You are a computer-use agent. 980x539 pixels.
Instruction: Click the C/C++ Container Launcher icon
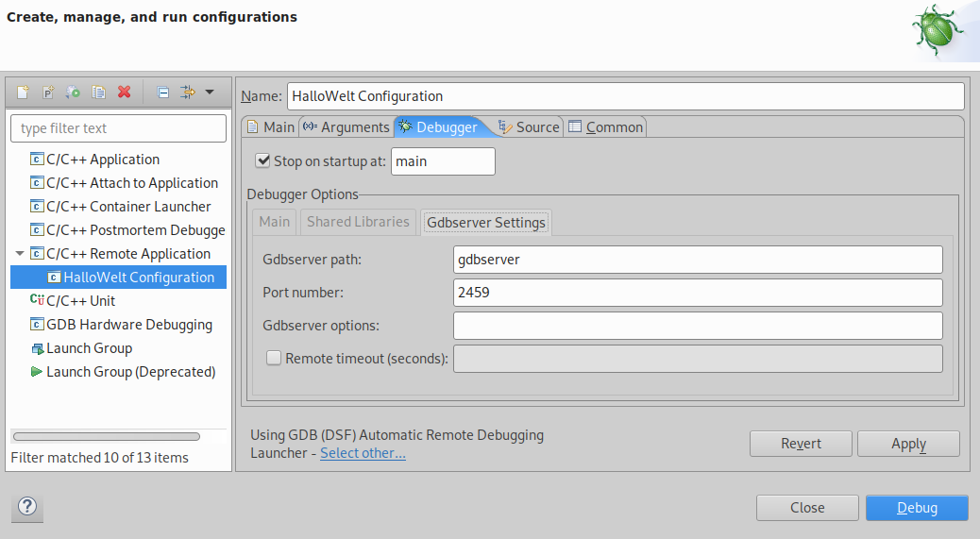pos(37,206)
